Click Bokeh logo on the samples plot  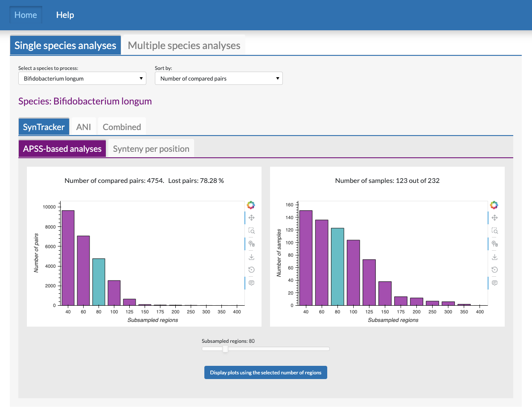(x=494, y=205)
